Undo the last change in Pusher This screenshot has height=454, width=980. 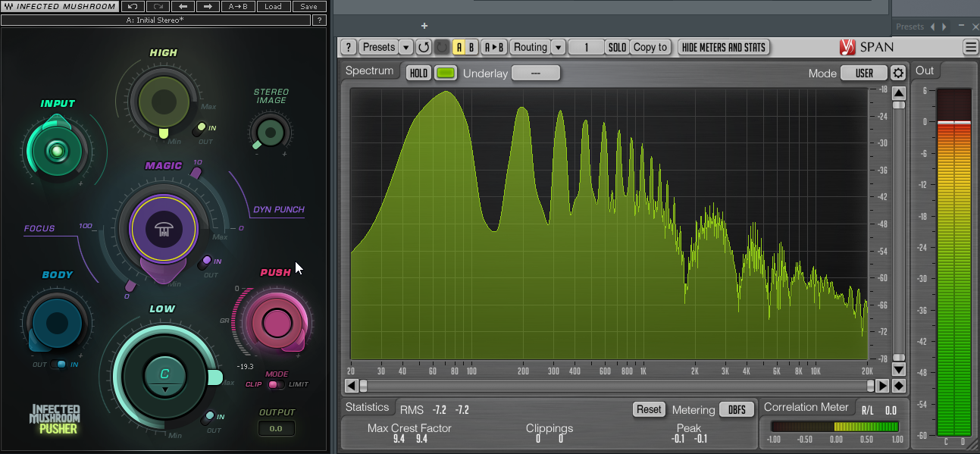pyautogui.click(x=132, y=7)
